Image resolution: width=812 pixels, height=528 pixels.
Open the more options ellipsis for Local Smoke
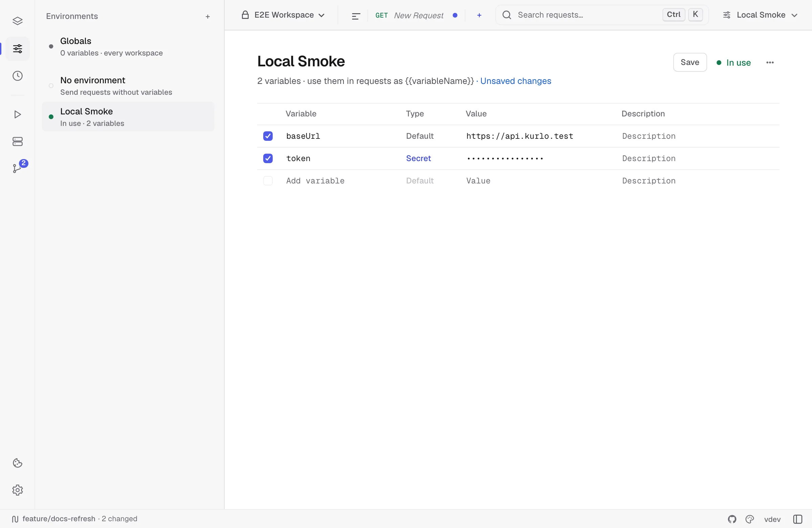click(x=770, y=63)
